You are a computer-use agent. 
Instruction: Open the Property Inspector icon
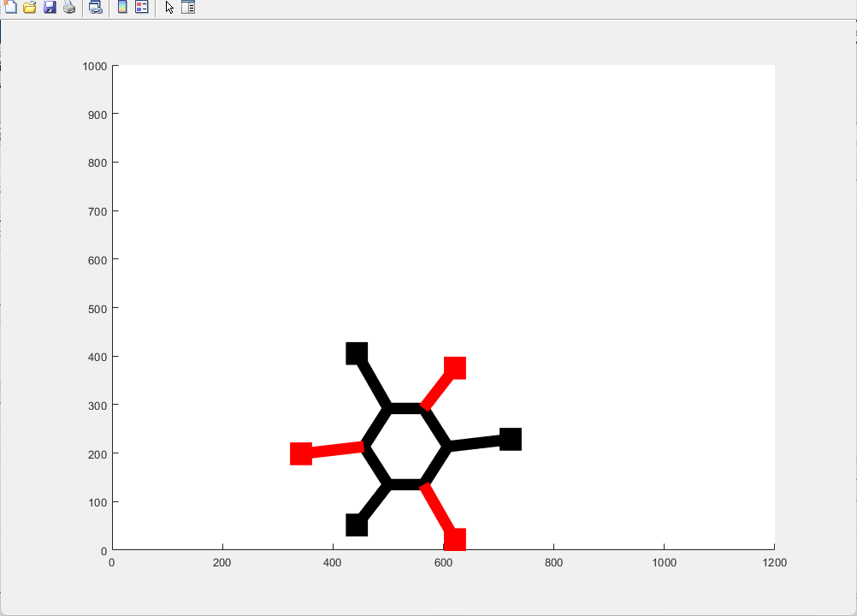click(x=188, y=7)
